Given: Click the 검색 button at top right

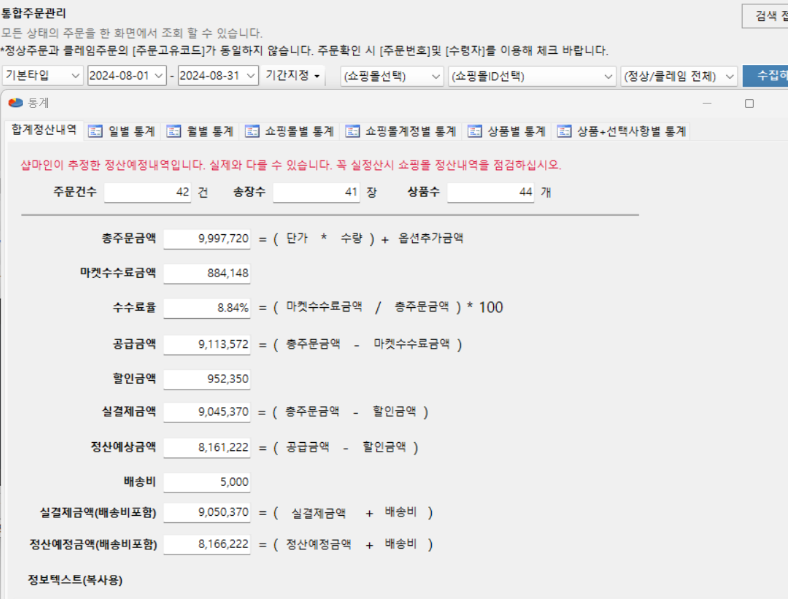Looking at the screenshot, I should click(766, 16).
